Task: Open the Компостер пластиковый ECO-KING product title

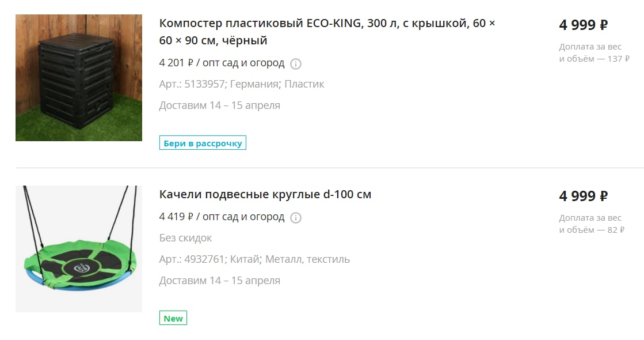Action: pos(327,32)
